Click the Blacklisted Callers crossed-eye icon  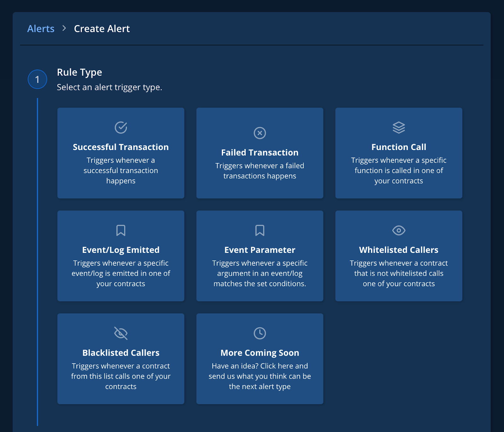click(121, 333)
